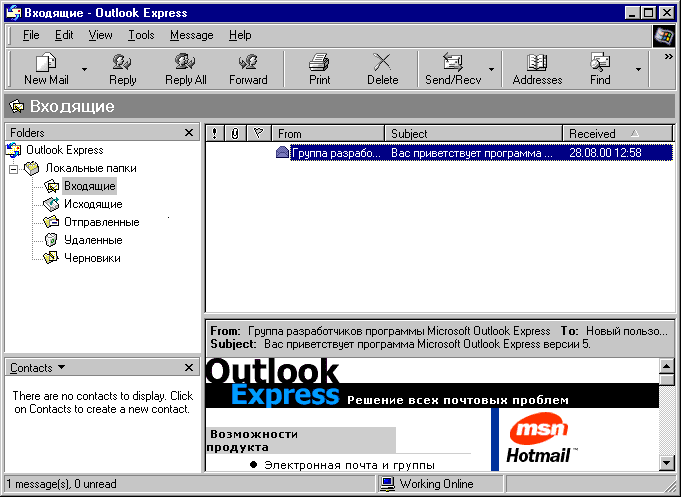The image size is (681, 497).
Task: Open the Send/Recv dropdown arrow
Action: click(x=491, y=69)
